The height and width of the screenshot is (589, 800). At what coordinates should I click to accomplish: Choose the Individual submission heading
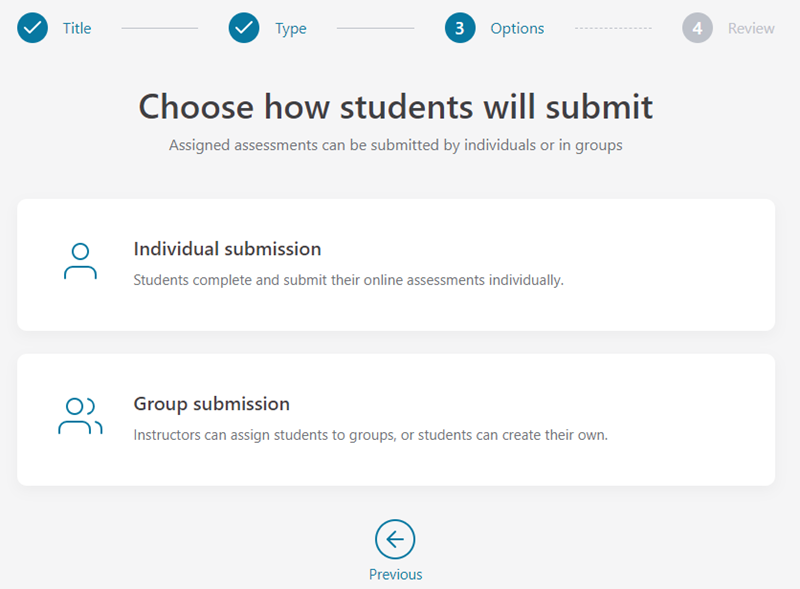click(228, 249)
